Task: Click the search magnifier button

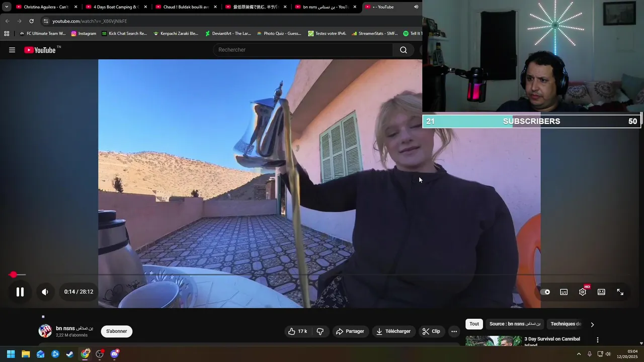Action: coord(404,50)
